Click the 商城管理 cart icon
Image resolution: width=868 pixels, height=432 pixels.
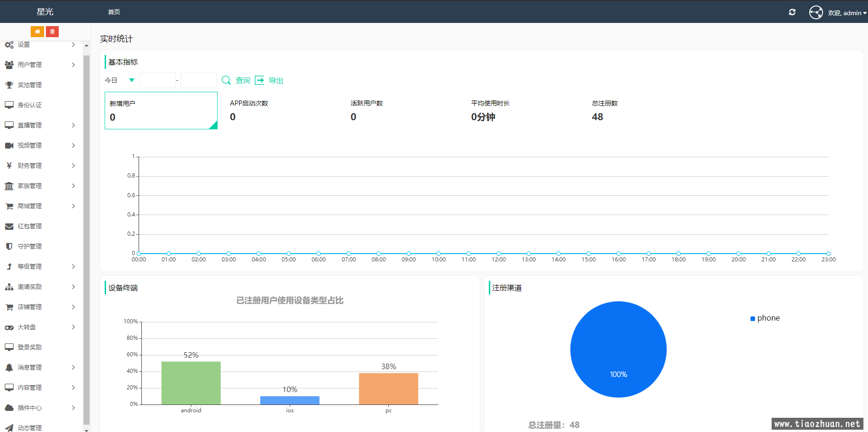9,206
